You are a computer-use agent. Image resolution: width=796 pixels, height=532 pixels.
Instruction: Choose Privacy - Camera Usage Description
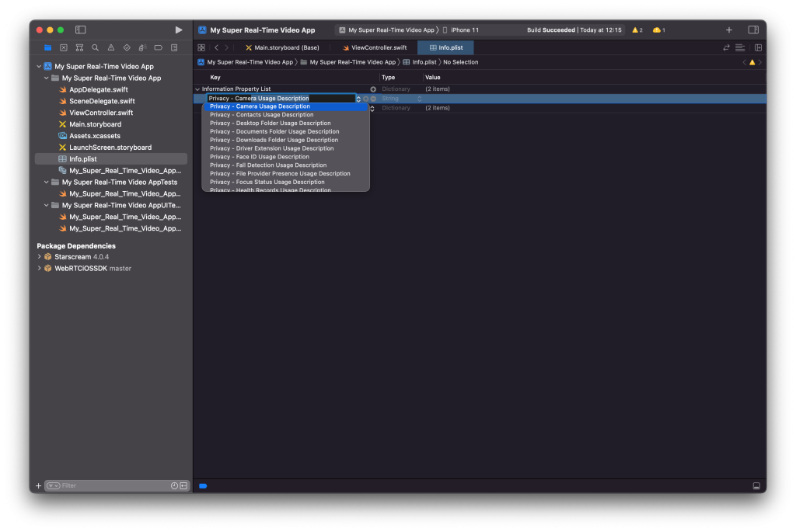285,106
